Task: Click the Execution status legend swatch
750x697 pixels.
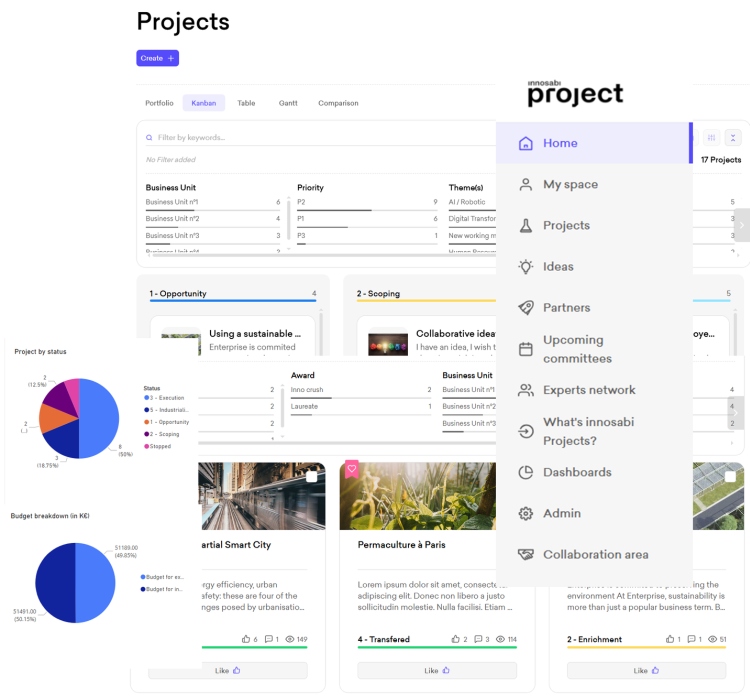Action: click(146, 398)
